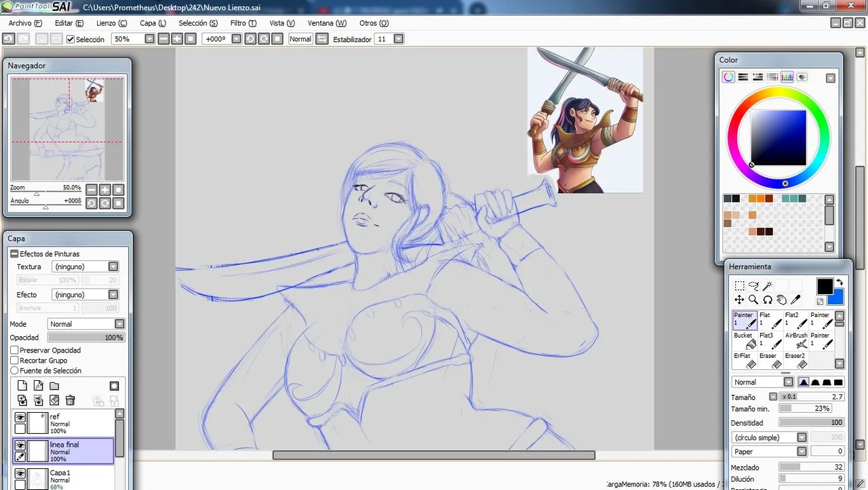Select the linea final layer
The width and height of the screenshot is (868, 490).
coord(64,450)
